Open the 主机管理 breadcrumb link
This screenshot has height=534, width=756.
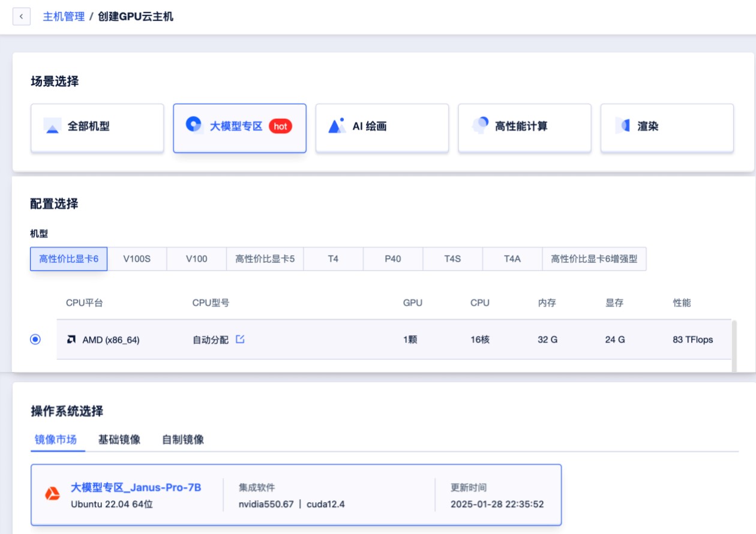click(64, 17)
